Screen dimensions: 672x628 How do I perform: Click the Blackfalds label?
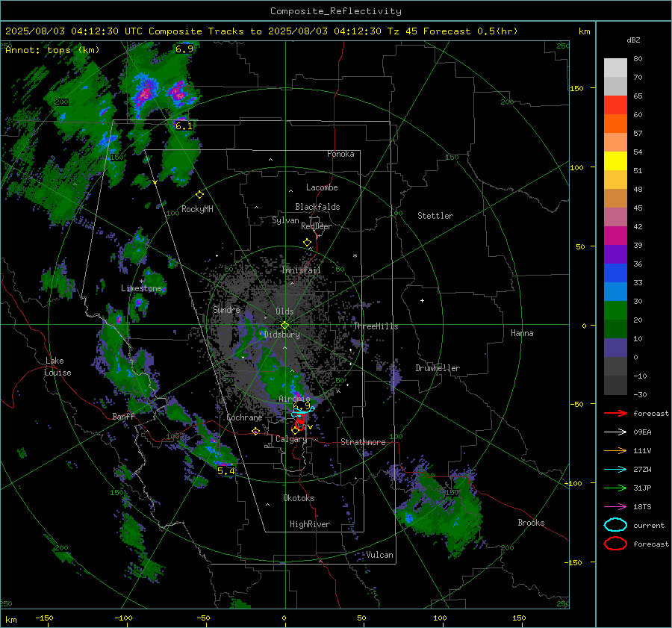317,207
